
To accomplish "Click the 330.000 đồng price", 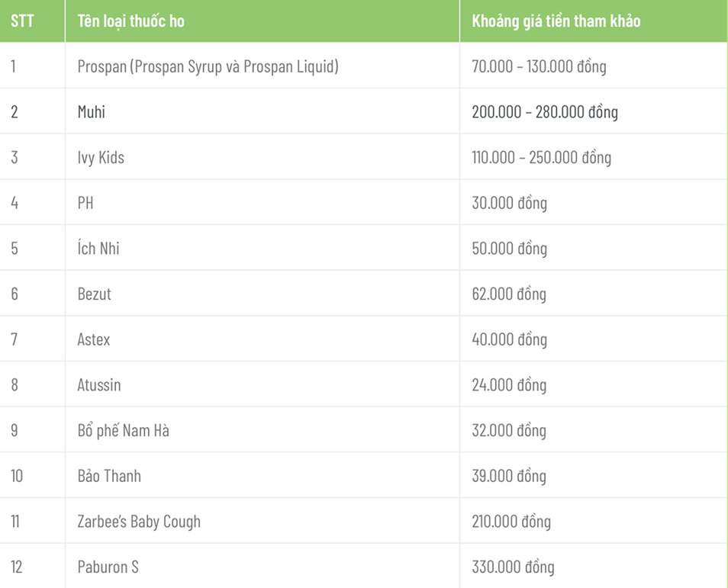I will coord(513,567).
